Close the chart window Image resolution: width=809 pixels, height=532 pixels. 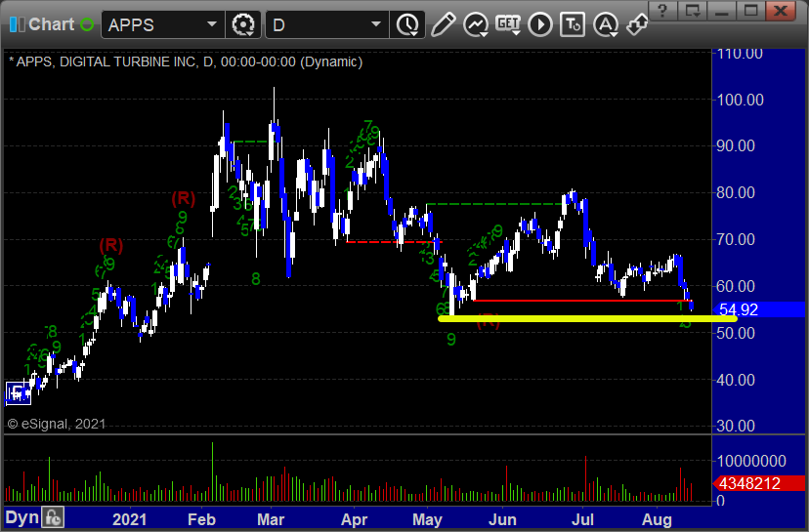781,11
